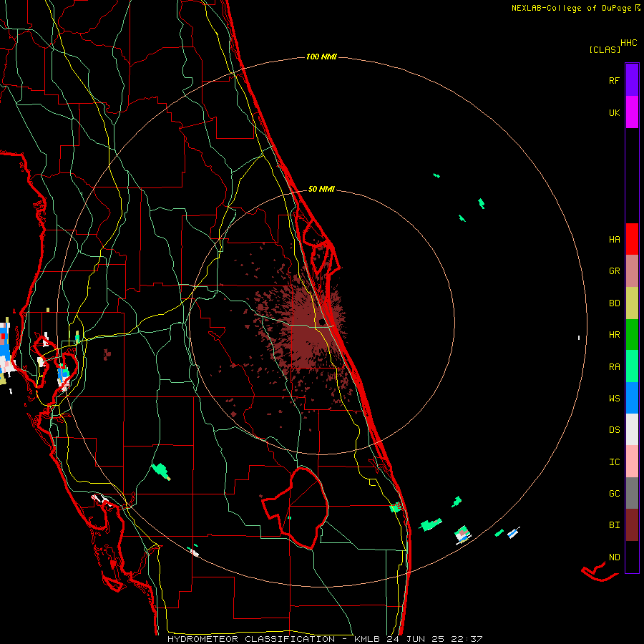The height and width of the screenshot is (644, 644).
Task: Click the 50 NMI range ring label
Action: pos(321,189)
